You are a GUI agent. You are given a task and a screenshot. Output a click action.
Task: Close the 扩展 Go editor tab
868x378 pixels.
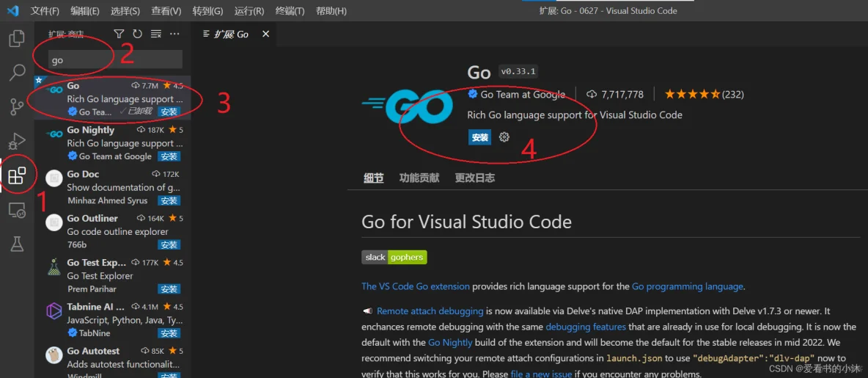(x=265, y=34)
